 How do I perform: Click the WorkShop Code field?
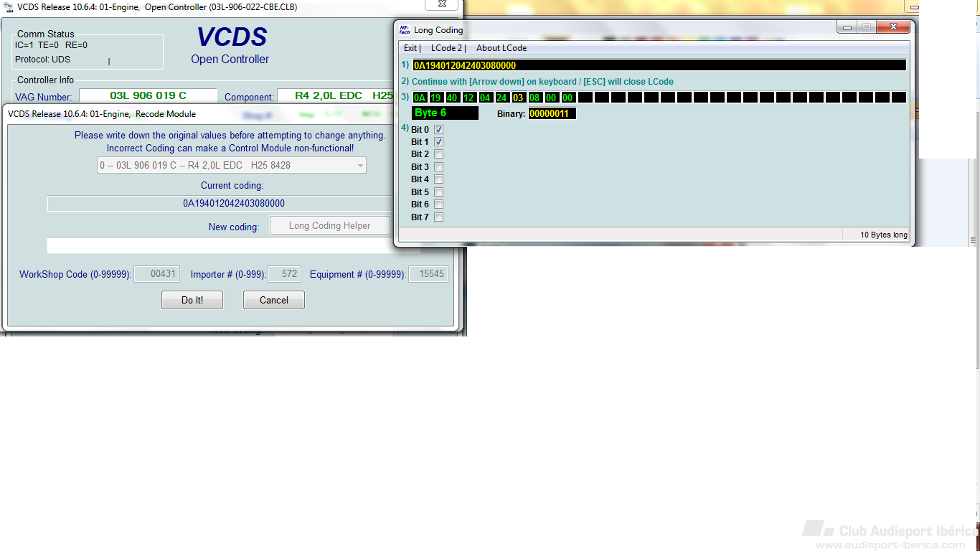click(156, 274)
